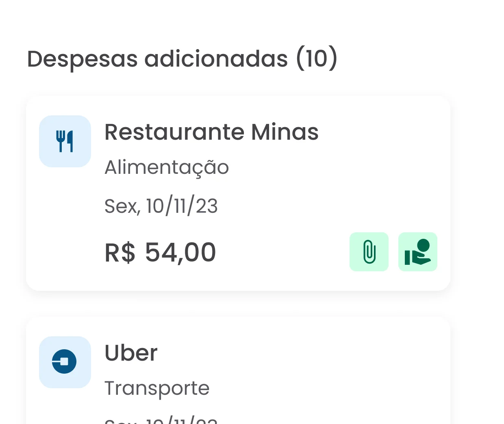Screen dimensions: 504x424
Task: Click the gap between the two expense cards
Action: click(238, 304)
